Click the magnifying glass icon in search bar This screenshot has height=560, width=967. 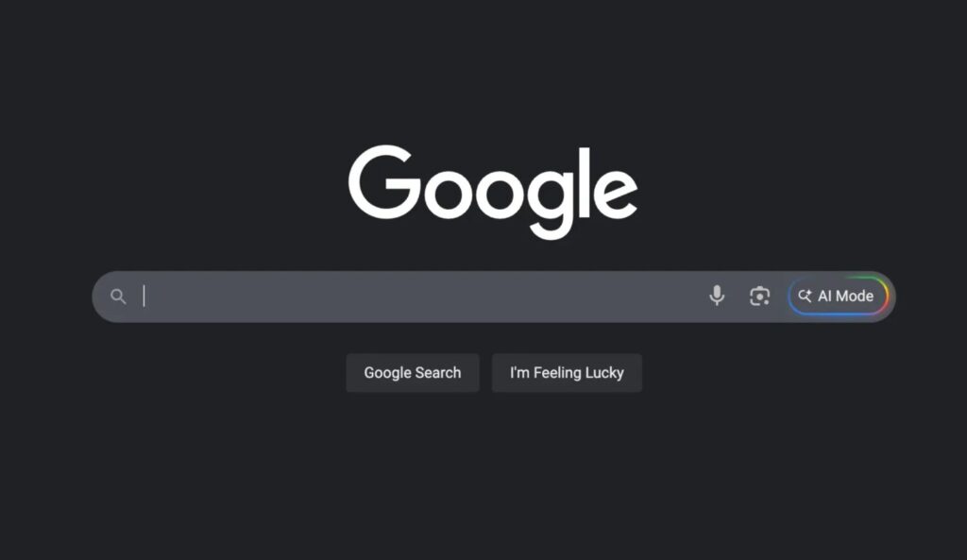coord(118,297)
